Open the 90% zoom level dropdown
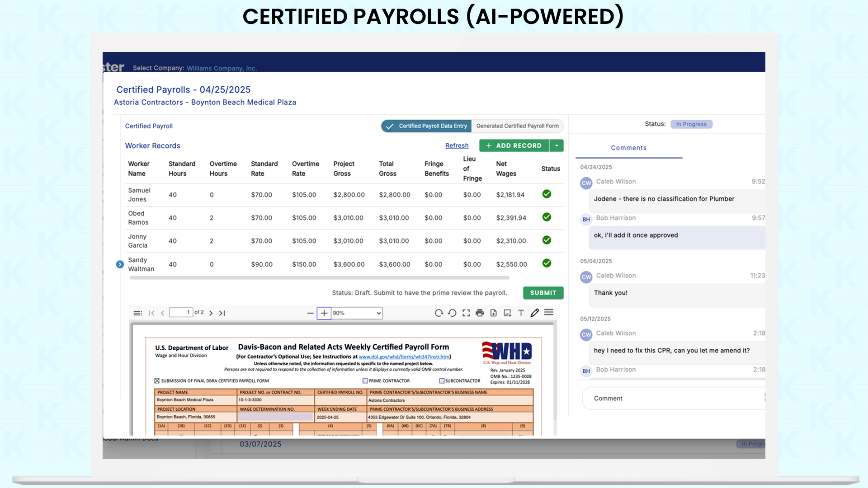This screenshot has width=868, height=488. (x=357, y=313)
